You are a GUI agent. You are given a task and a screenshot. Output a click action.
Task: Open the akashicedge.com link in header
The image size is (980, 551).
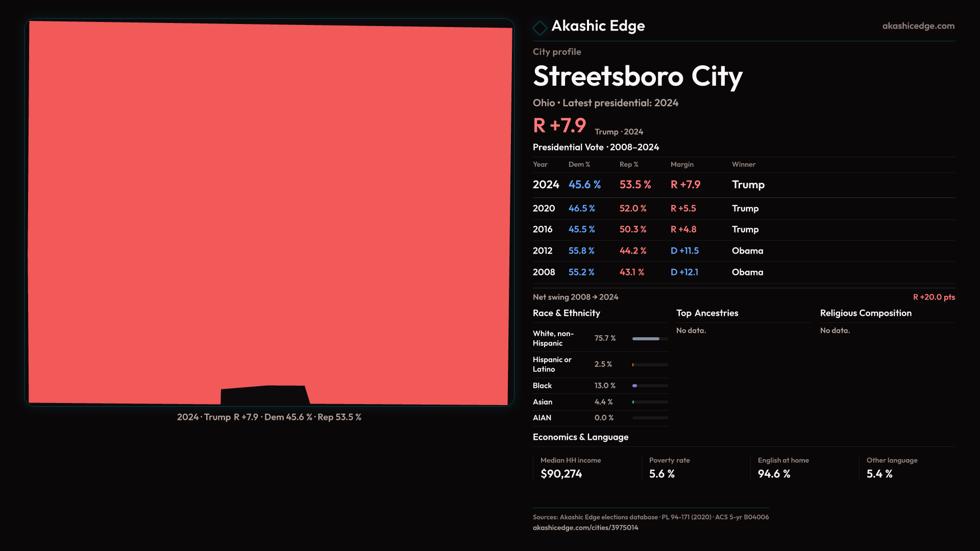[x=918, y=26]
